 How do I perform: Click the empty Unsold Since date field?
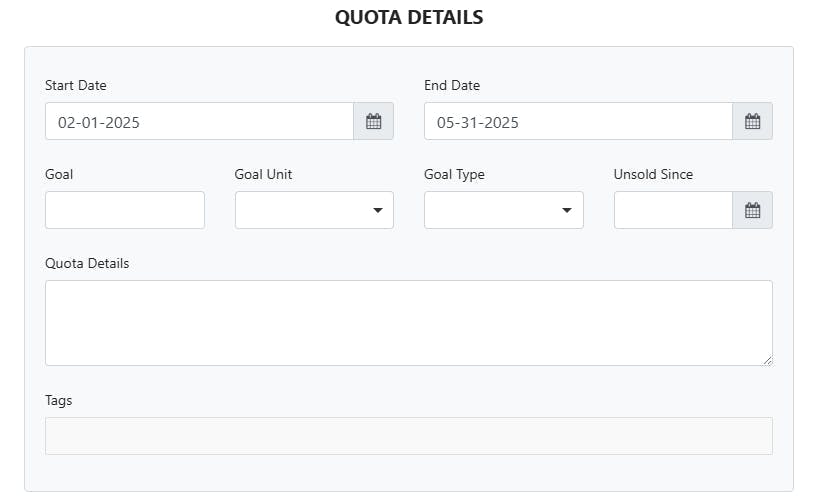[x=673, y=210]
